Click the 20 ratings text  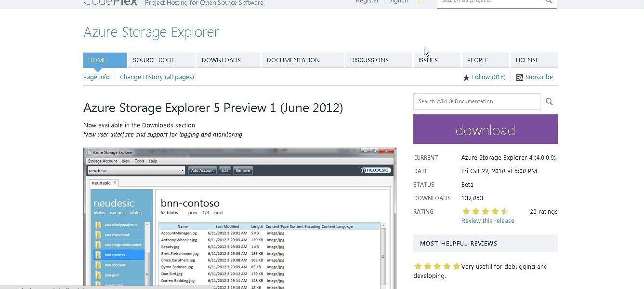click(x=544, y=212)
